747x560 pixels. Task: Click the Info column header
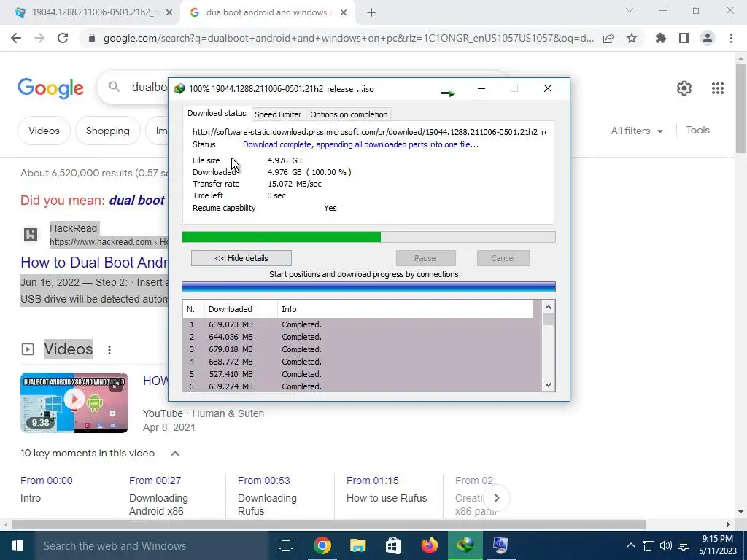405,309
